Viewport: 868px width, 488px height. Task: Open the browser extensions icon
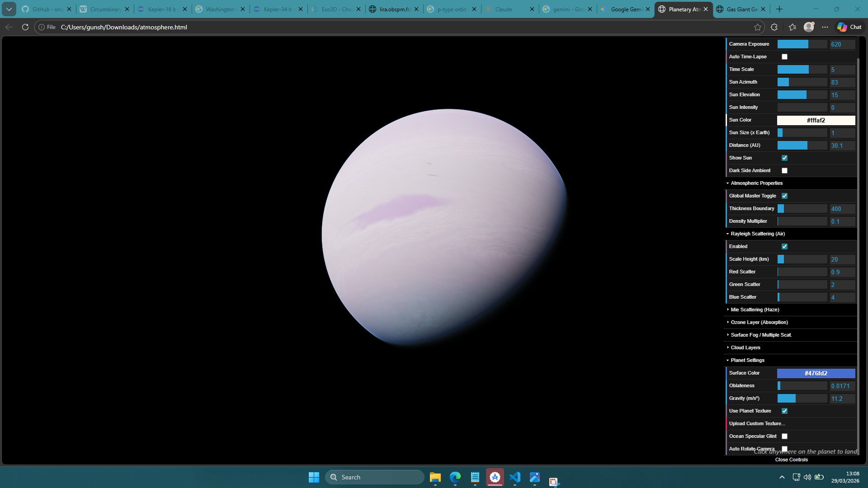(x=774, y=27)
